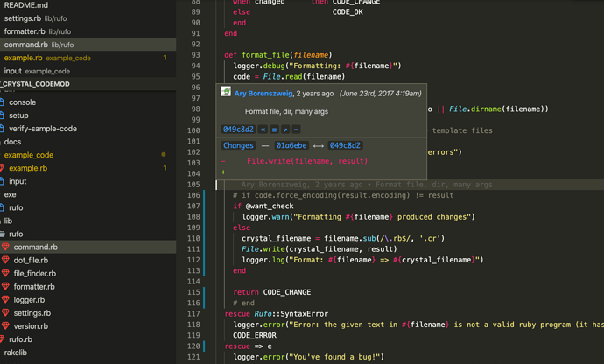The height and width of the screenshot is (364, 604).
Task: Open file_finder.rb from the file tree
Action: point(35,274)
